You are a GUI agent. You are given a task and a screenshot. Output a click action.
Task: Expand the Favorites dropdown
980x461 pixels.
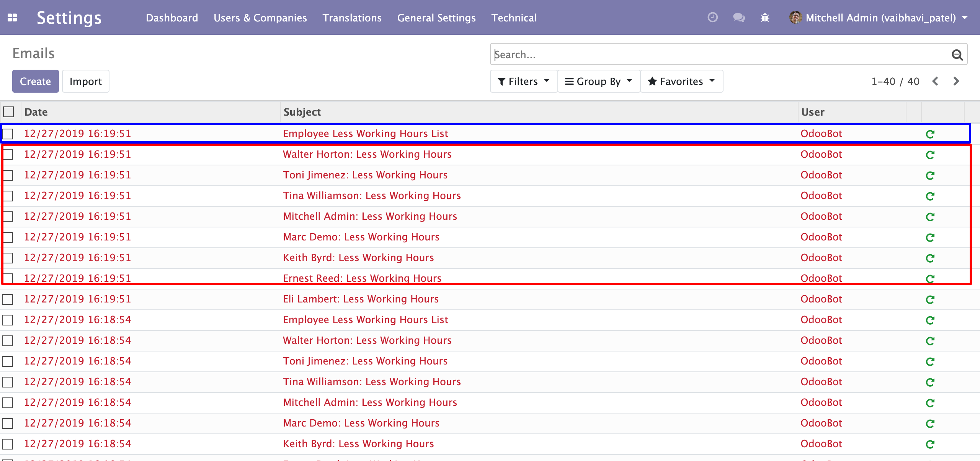point(681,81)
